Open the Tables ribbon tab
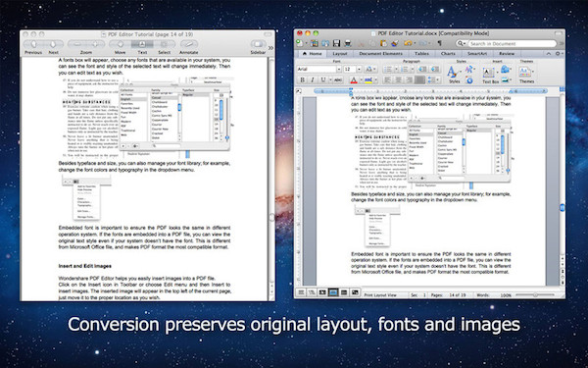This screenshot has height=368, width=588. tap(421, 54)
